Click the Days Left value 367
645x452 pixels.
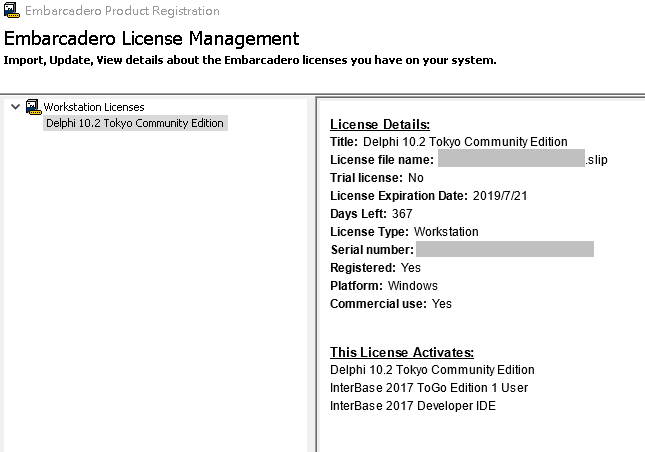pyautogui.click(x=402, y=213)
